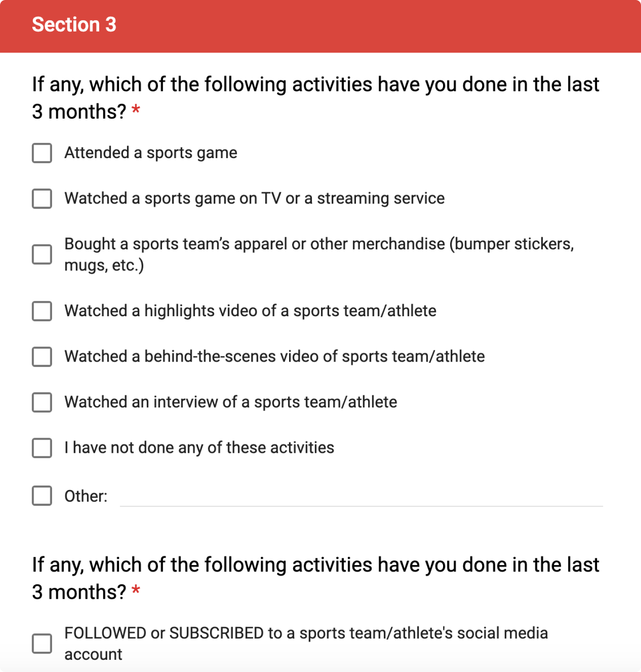The image size is (641, 672).
Task: Tick the box for watched on TV or streaming
Action: coord(42,199)
